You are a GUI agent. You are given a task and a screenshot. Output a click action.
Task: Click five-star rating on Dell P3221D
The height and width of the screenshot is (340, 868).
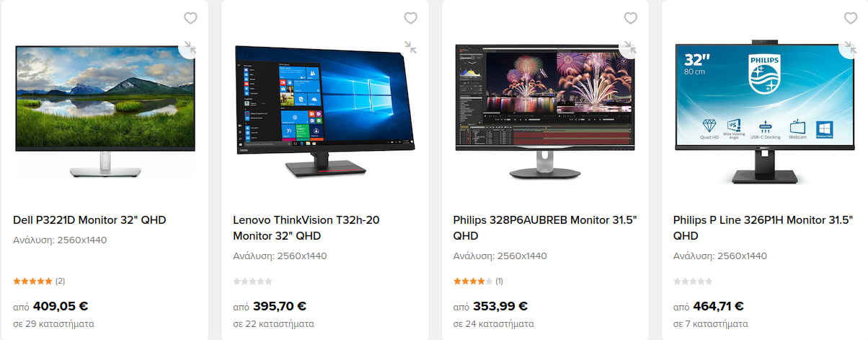[32, 281]
